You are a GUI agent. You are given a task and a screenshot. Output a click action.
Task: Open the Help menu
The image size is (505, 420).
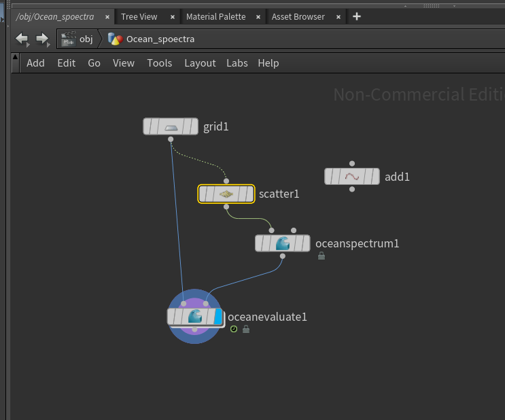click(x=268, y=63)
